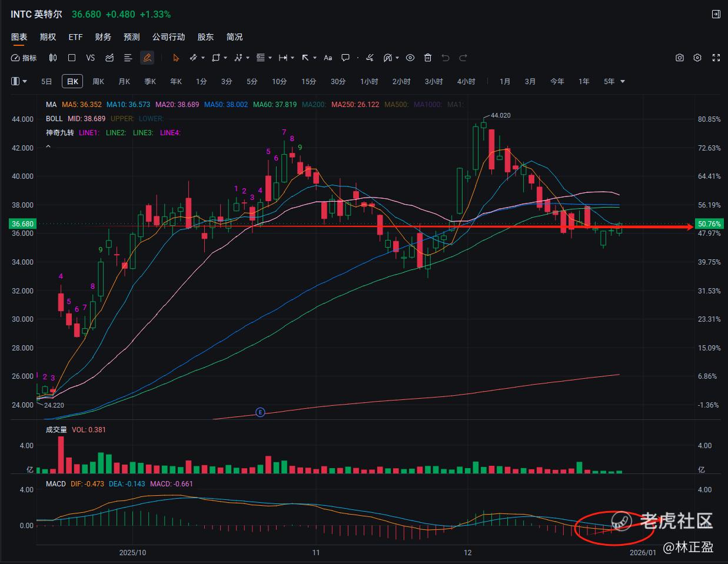The width and height of the screenshot is (728, 564).
Task: Click the redo arrow
Action: pos(463,58)
